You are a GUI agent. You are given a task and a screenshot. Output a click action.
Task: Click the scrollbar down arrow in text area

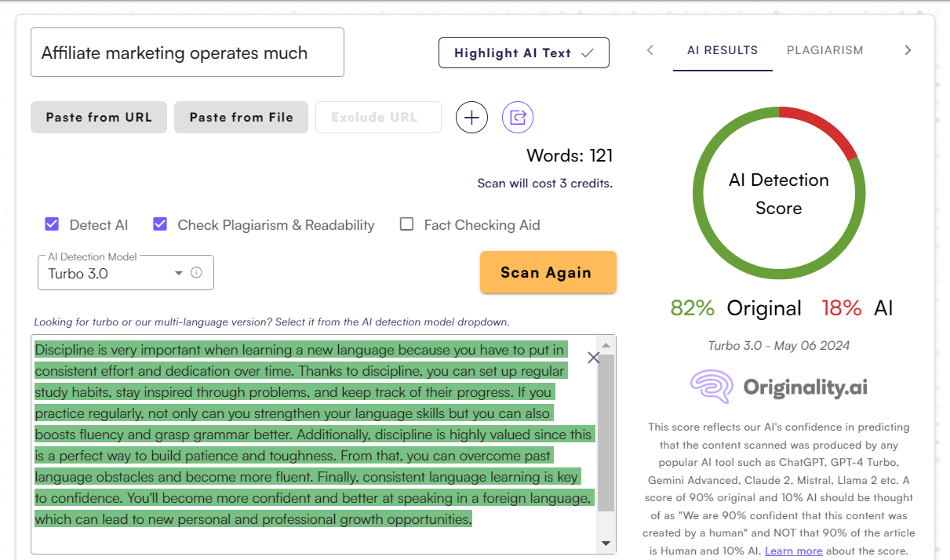606,543
